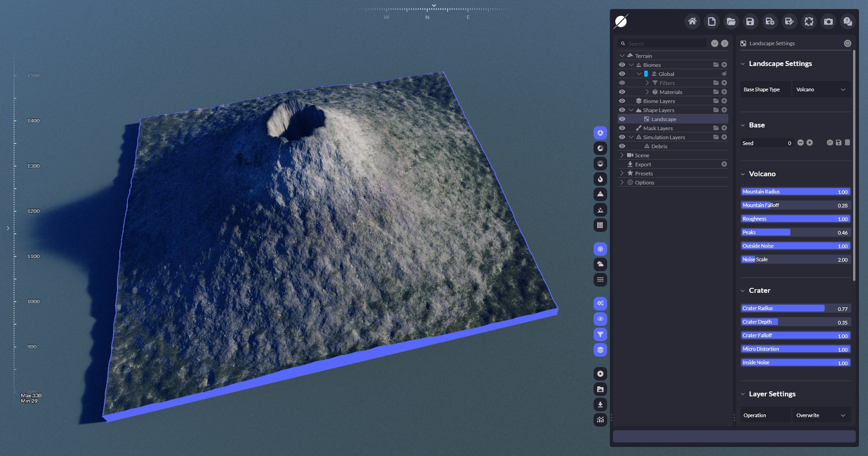
Task: Randomize seed with the dice icon
Action: (x=830, y=143)
